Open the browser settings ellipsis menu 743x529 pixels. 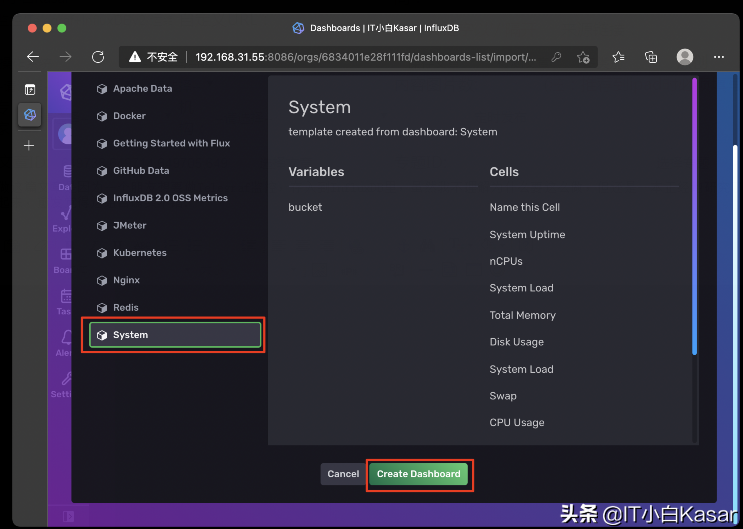click(719, 57)
